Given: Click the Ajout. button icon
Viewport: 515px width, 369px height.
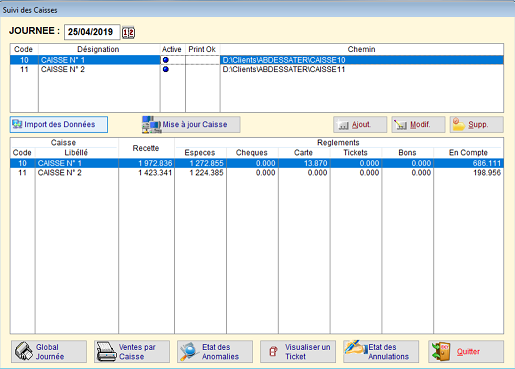Looking at the screenshot, I should (343, 125).
